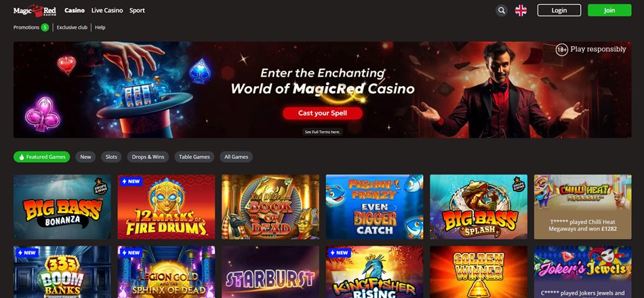The image size is (644, 298).
Task: Click the red Cast your Spell button
Action: 323,113
